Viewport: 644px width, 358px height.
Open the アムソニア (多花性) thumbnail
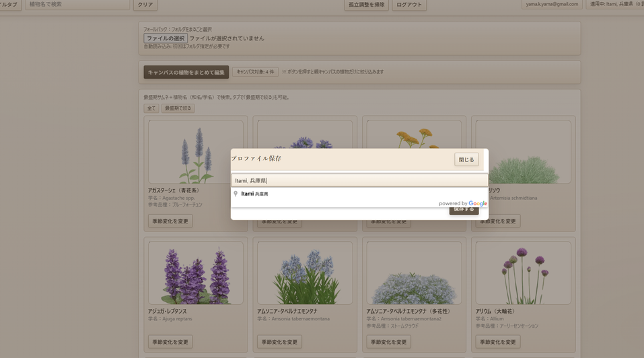[414, 273]
